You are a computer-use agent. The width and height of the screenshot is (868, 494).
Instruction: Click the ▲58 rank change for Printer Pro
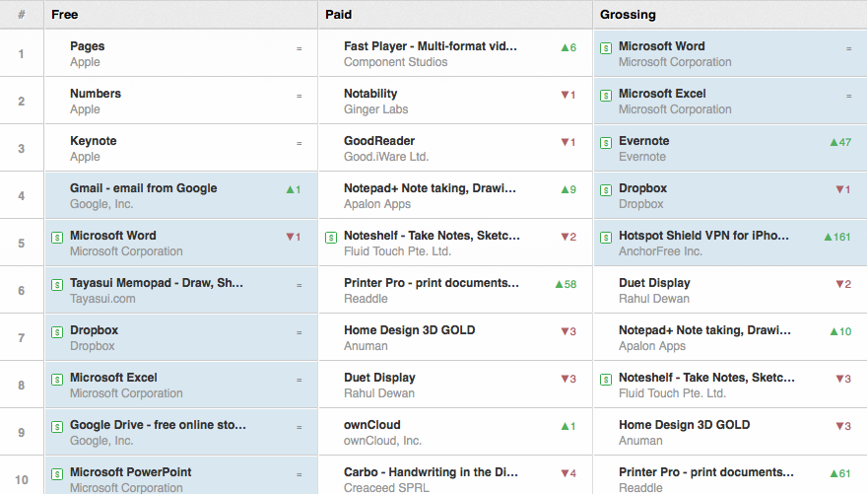566,284
